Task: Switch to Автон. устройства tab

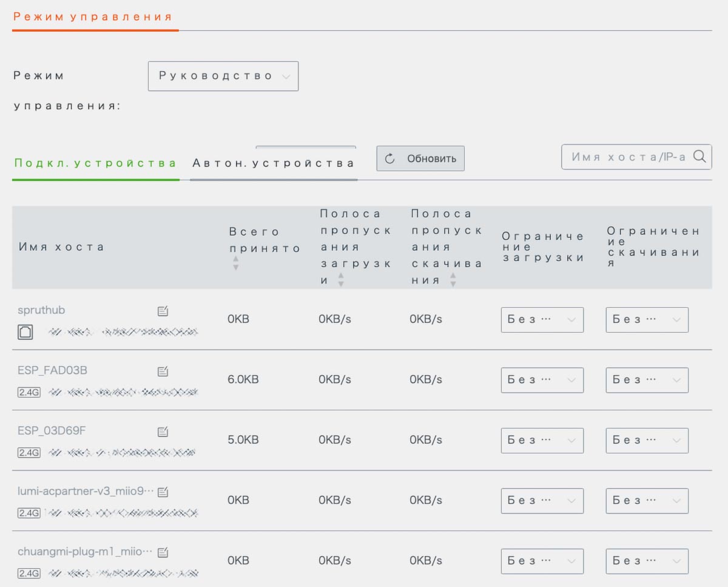Action: tap(273, 163)
